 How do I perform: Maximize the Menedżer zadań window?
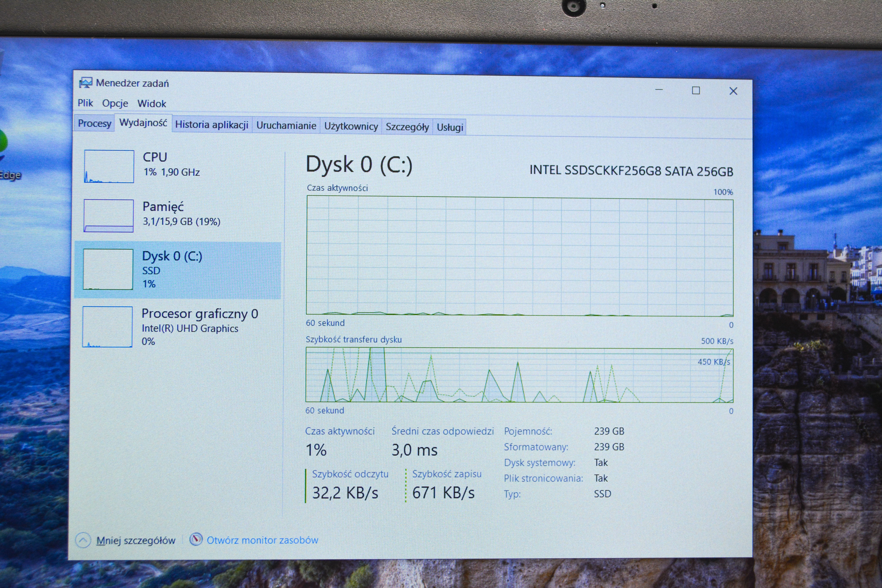click(x=696, y=90)
